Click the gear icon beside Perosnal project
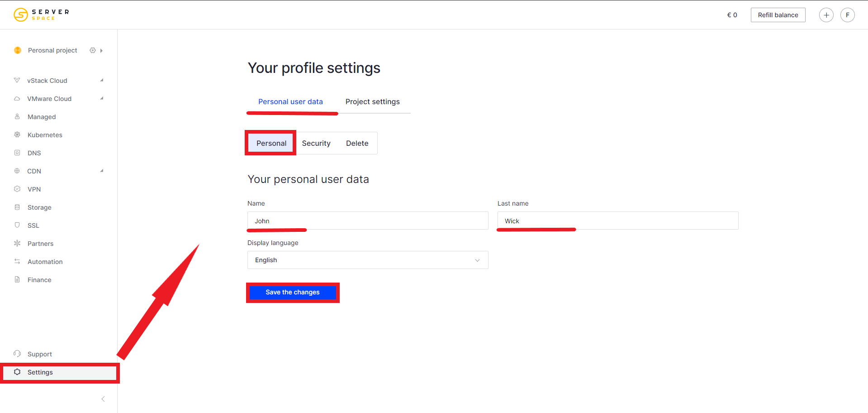868x413 pixels. (x=92, y=50)
